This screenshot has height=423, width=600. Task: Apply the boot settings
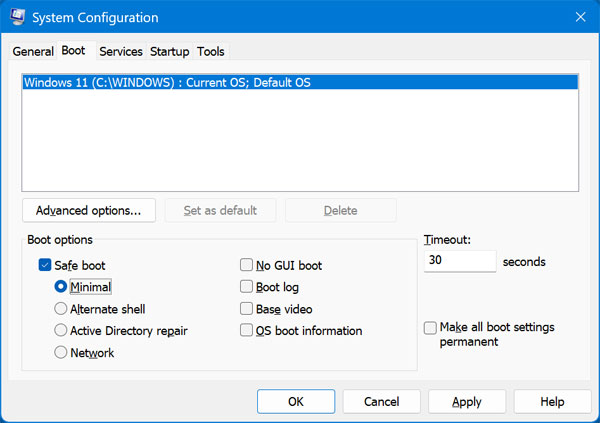[467, 402]
